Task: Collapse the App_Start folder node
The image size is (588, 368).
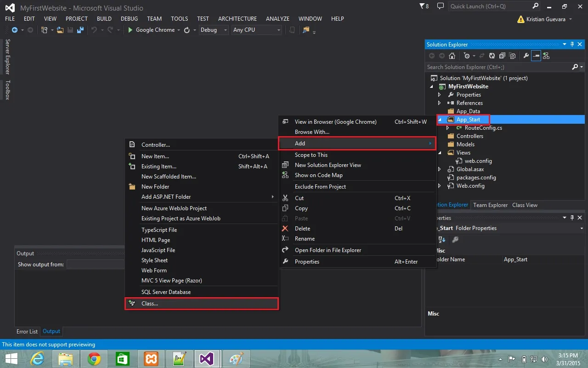Action: (x=440, y=120)
